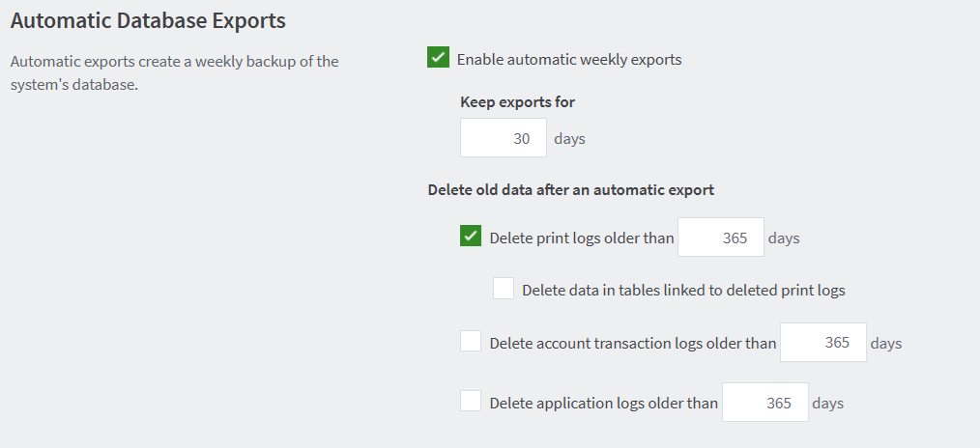The height and width of the screenshot is (448, 980).
Task: Click 'Delete data in tables linked' label text
Action: (683, 290)
